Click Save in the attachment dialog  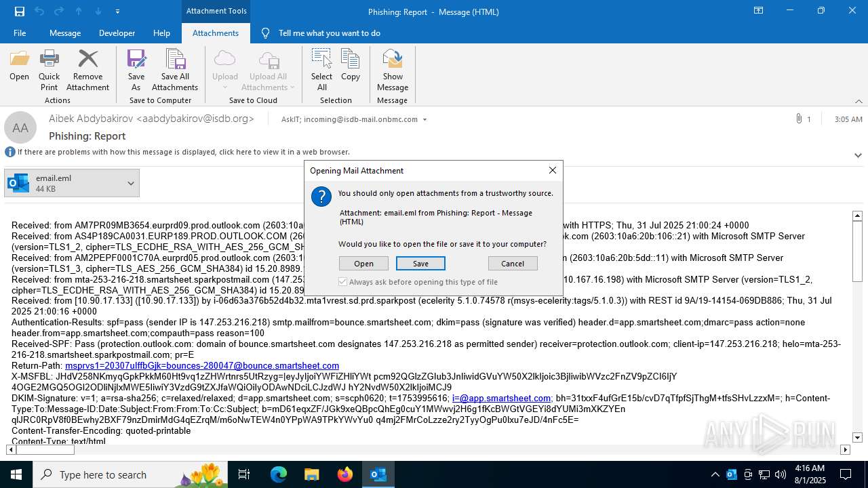click(420, 264)
